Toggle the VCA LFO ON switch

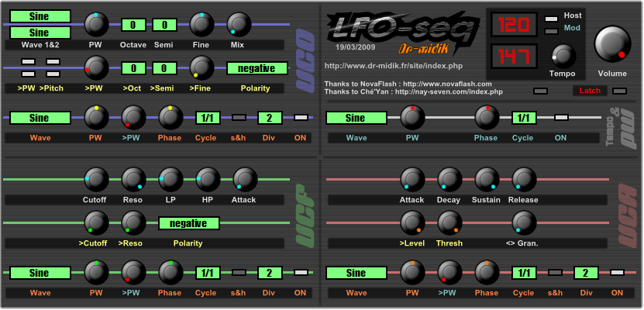tap(618, 272)
